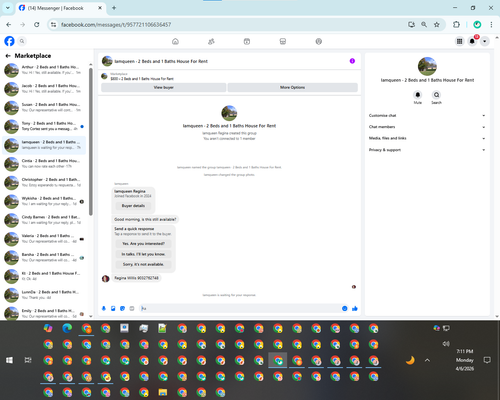The image size is (500, 400).
Task: Show hidden system tray icons chevron
Action: click(x=427, y=360)
